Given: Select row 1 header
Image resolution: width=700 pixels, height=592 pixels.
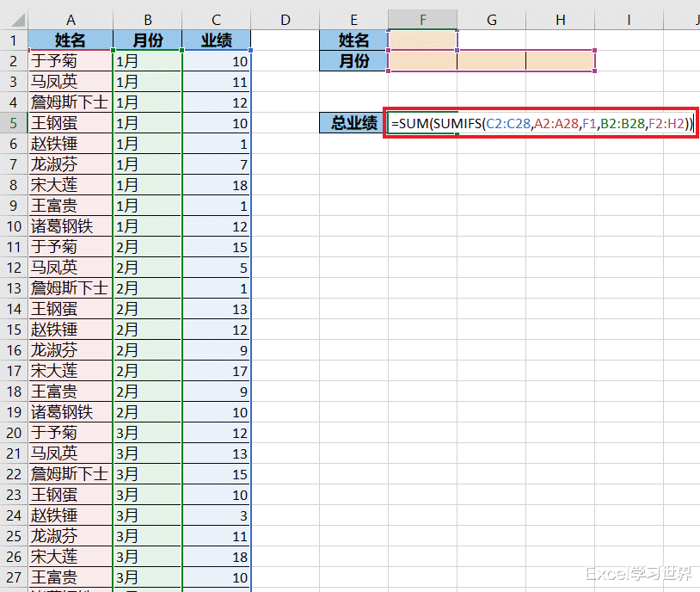Looking at the screenshot, I should [14, 40].
